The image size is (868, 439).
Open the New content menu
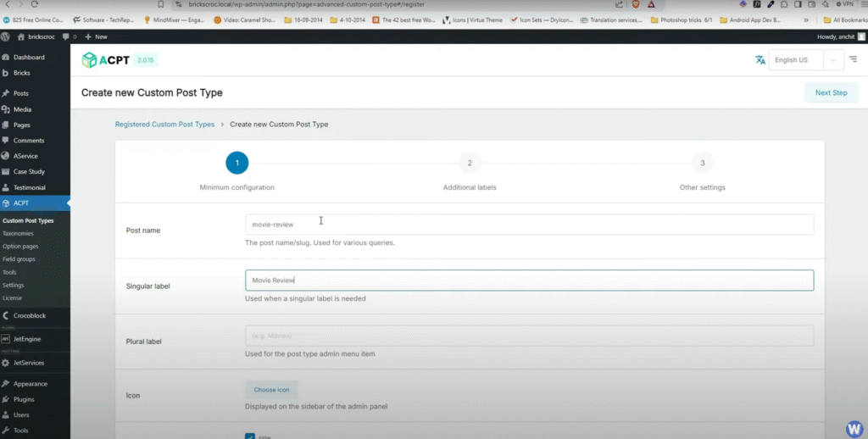point(97,36)
